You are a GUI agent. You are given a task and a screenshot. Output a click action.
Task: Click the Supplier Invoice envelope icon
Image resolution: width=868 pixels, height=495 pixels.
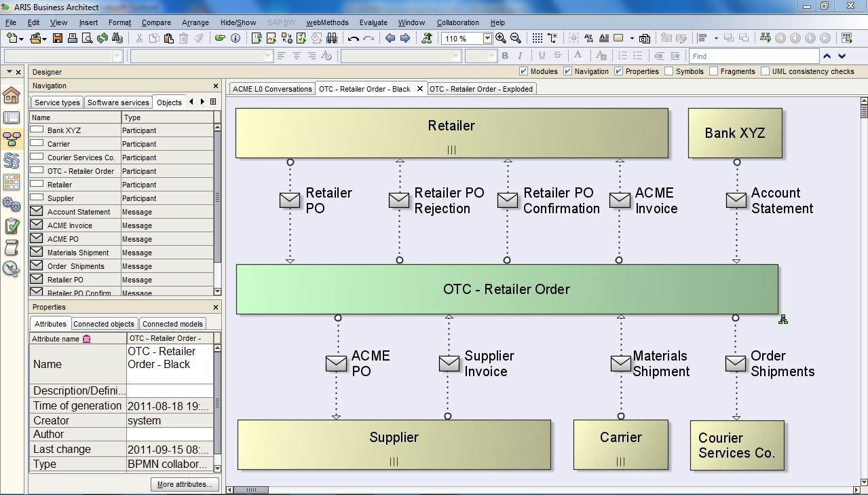tap(449, 363)
